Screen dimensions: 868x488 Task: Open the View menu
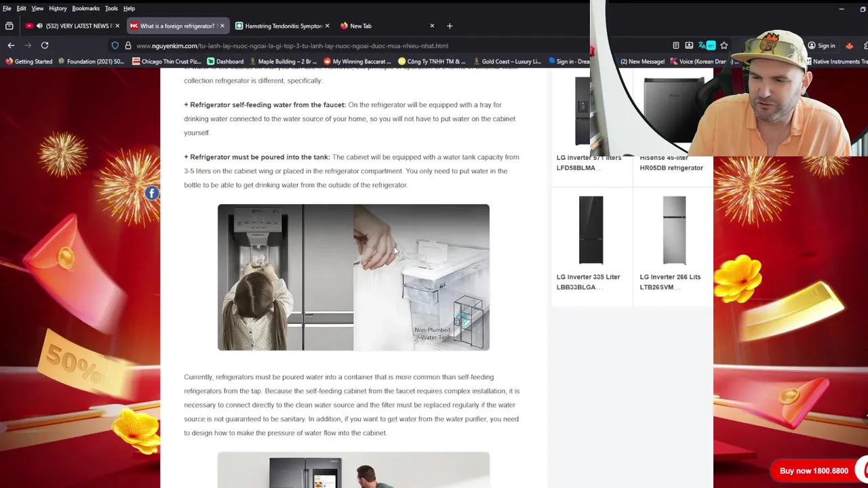(x=37, y=8)
